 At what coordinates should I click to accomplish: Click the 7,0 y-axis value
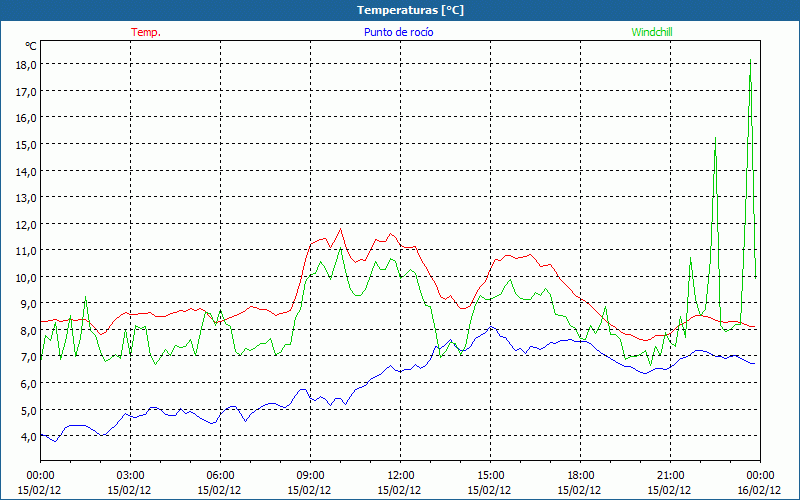28,357
